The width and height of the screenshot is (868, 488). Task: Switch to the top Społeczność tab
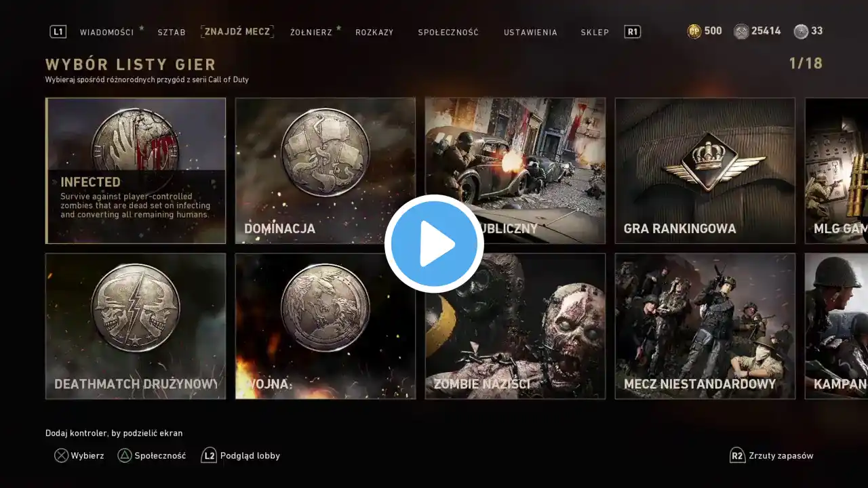coord(448,33)
